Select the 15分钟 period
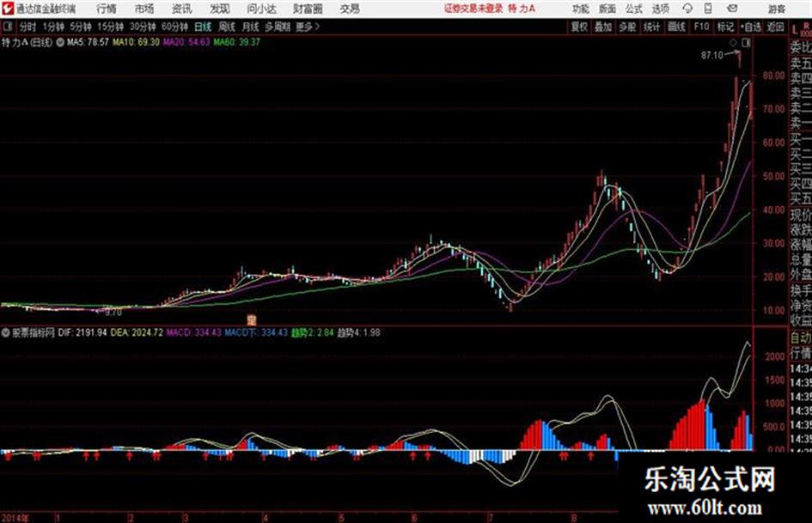Image resolution: width=812 pixels, height=523 pixels. point(110,27)
